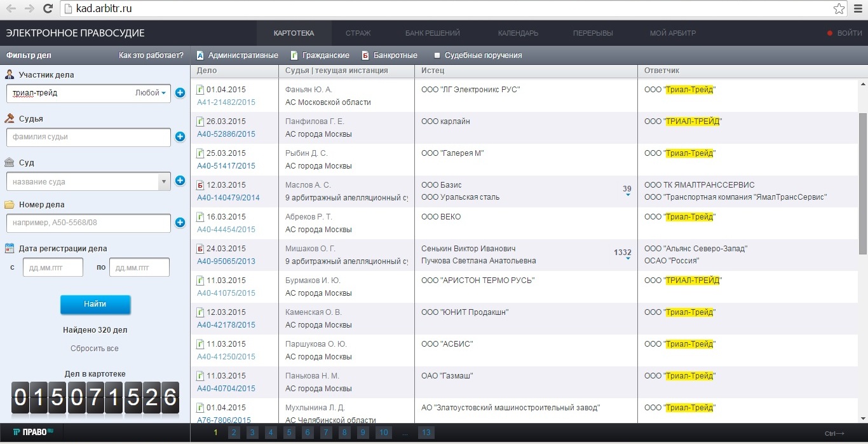Viewport: 868px width, 444px height.
Task: Click the Право.ru logo in footer
Action: (x=33, y=432)
